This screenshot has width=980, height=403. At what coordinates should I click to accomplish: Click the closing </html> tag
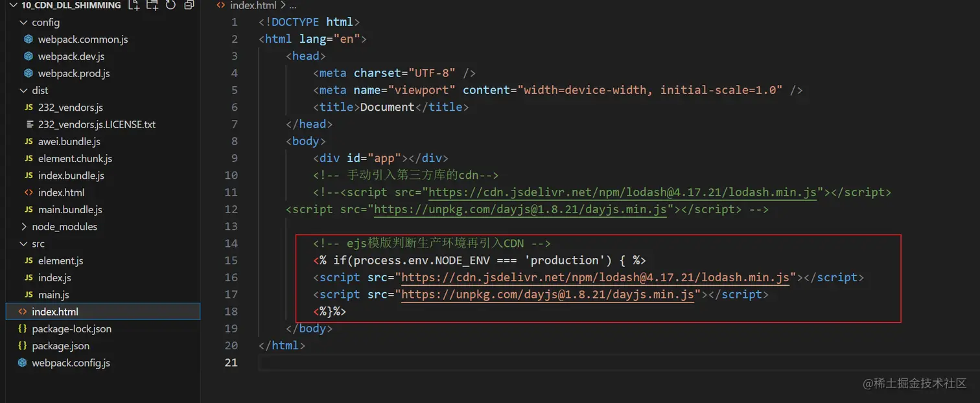click(x=282, y=345)
